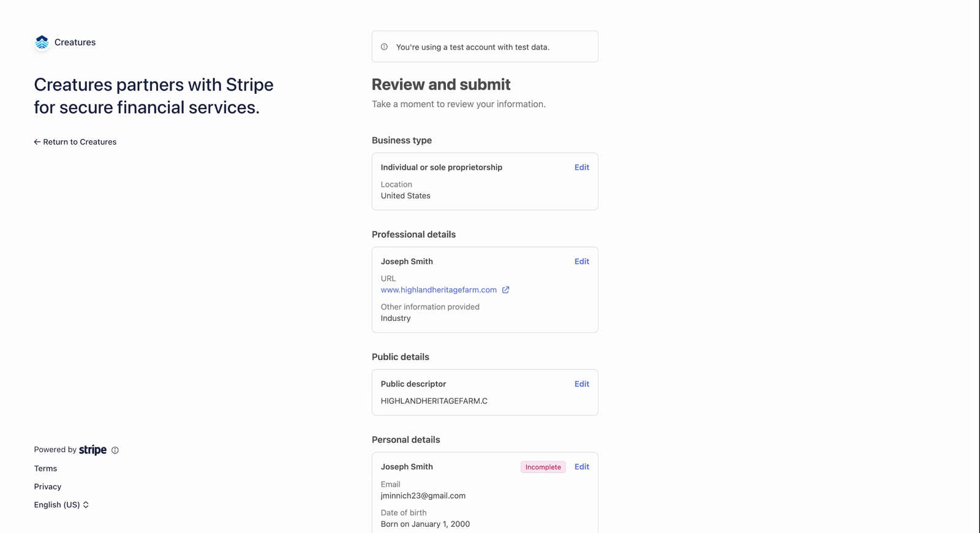
Task: Click Born on January 1, 2000 text
Action: (425, 524)
